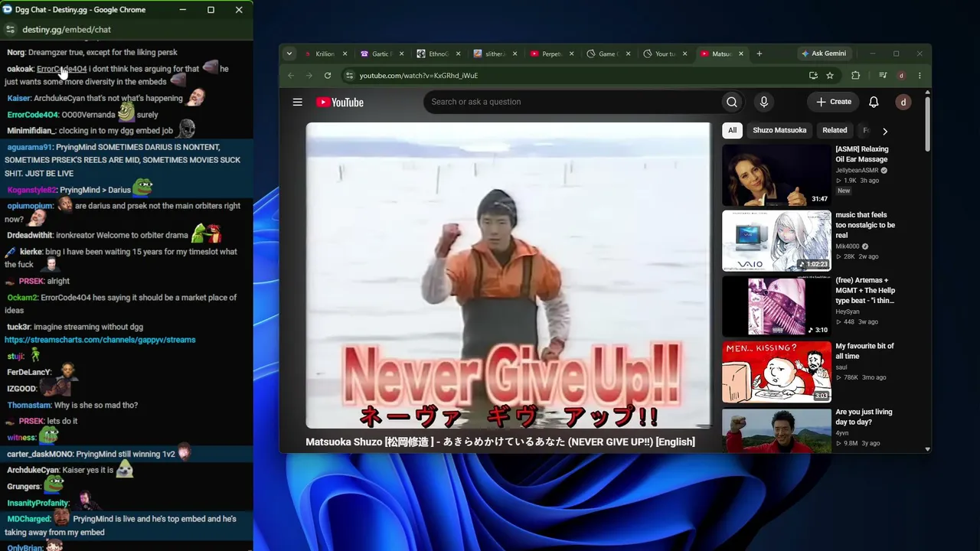Click the Create button on YouTube

point(833,102)
